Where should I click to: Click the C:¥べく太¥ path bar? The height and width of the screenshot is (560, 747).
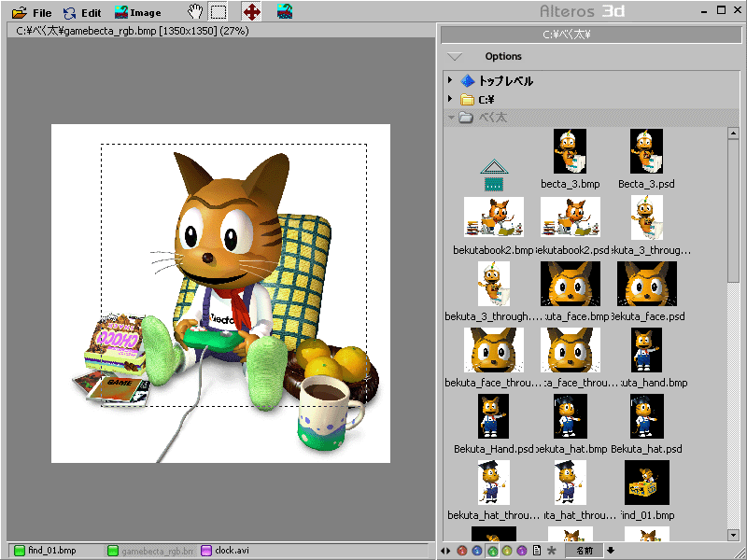pos(591,35)
